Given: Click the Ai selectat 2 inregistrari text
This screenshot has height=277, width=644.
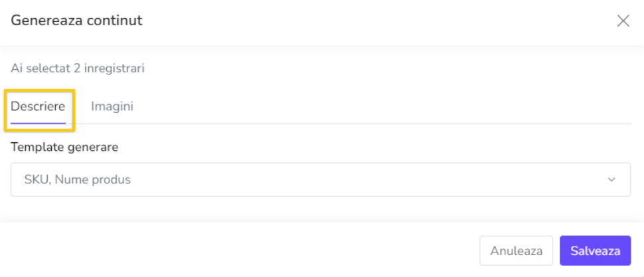Looking at the screenshot, I should point(78,68).
